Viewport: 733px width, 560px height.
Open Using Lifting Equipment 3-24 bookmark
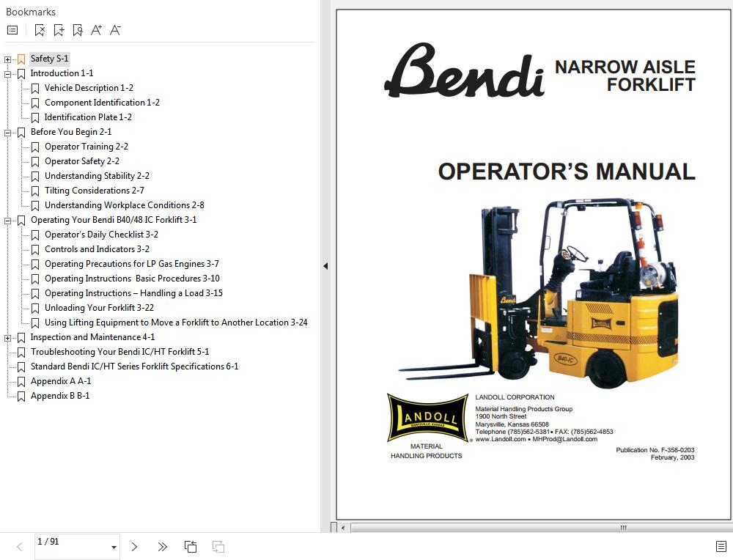pyautogui.click(x=176, y=323)
